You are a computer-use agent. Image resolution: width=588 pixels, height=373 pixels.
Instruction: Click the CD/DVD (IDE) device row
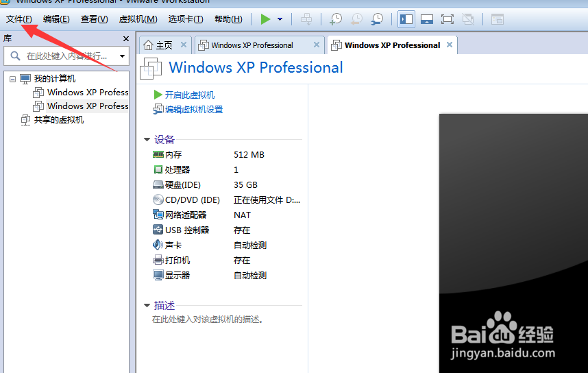tap(227, 200)
